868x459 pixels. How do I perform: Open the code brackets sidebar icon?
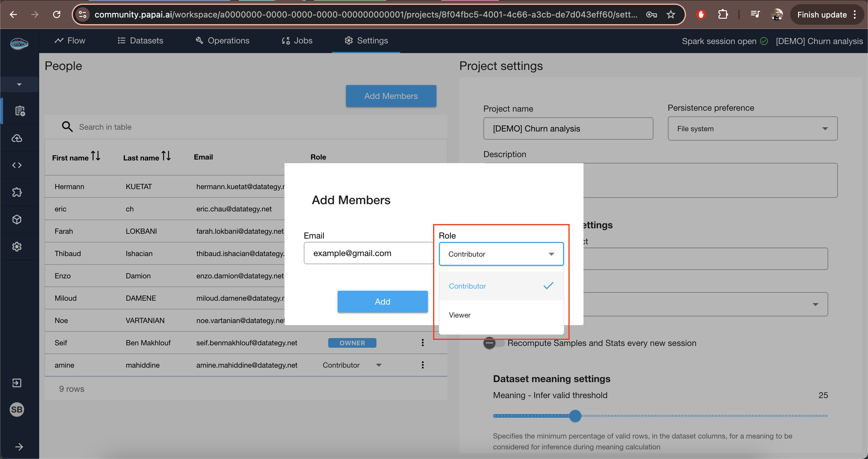click(x=17, y=165)
